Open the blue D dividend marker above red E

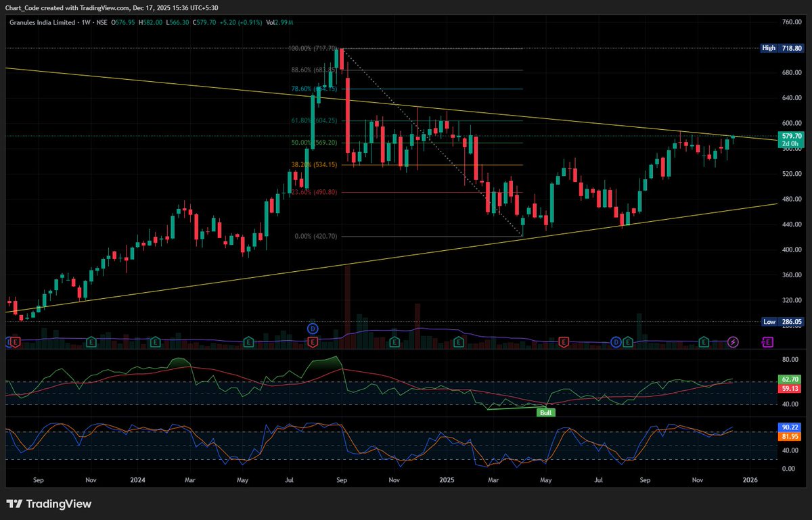(313, 329)
